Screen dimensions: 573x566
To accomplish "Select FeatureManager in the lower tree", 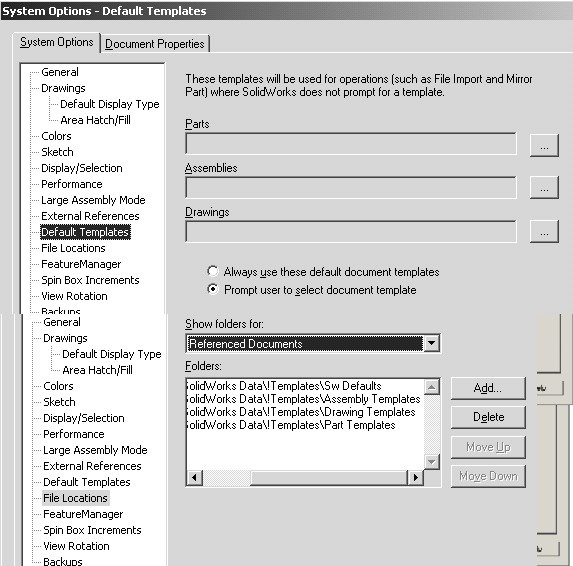I will [x=83, y=514].
